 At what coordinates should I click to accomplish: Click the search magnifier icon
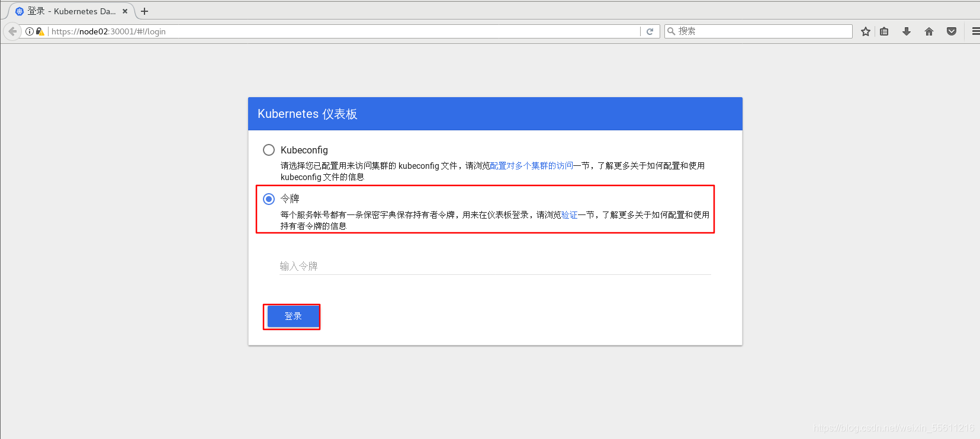[671, 31]
